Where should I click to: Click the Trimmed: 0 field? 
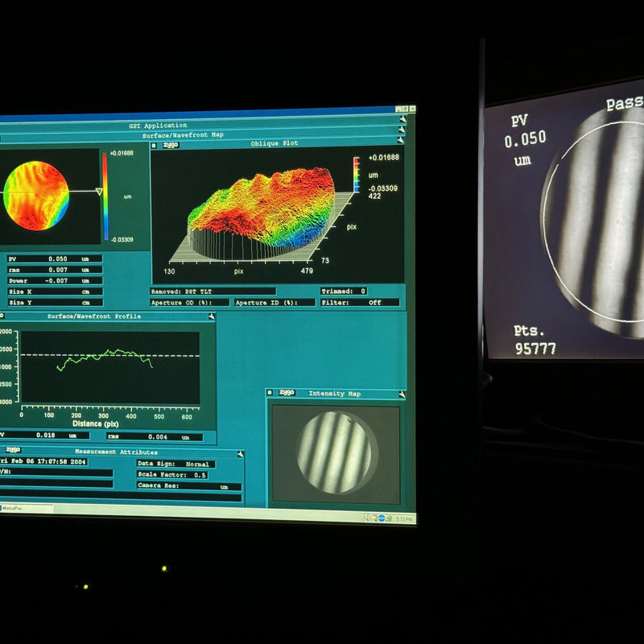[x=344, y=291]
